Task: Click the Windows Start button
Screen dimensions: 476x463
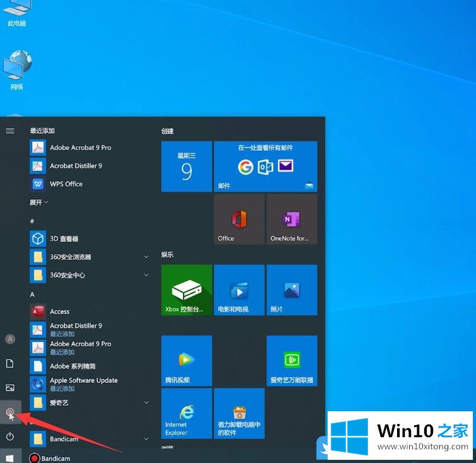Action: 10,458
